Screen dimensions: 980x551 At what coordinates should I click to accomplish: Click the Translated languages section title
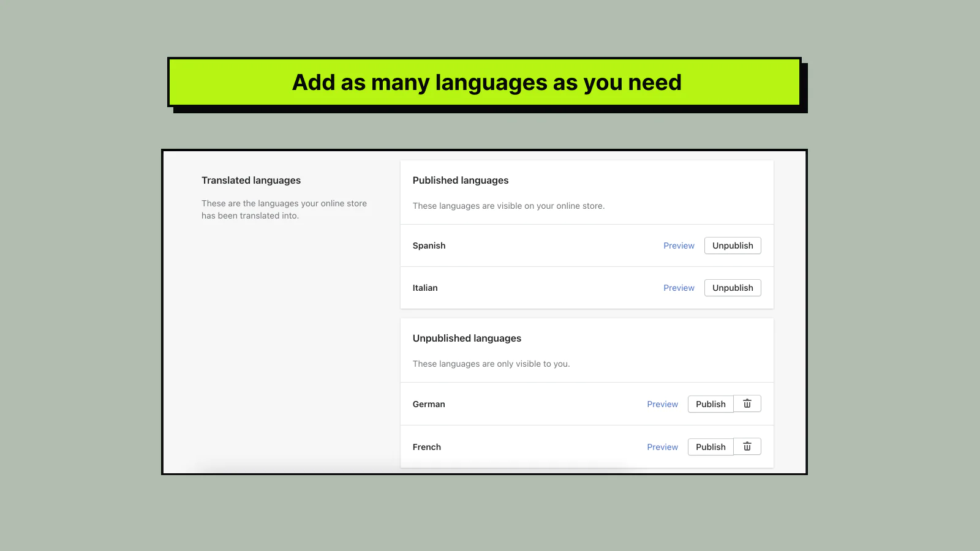pyautogui.click(x=251, y=180)
